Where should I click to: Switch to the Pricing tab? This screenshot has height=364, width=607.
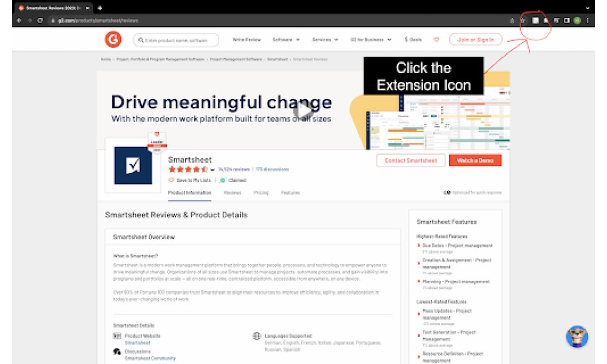click(261, 193)
